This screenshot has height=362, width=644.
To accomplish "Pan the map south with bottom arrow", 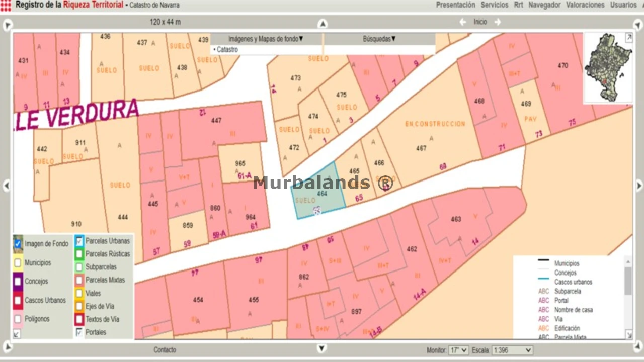I will [322, 348].
